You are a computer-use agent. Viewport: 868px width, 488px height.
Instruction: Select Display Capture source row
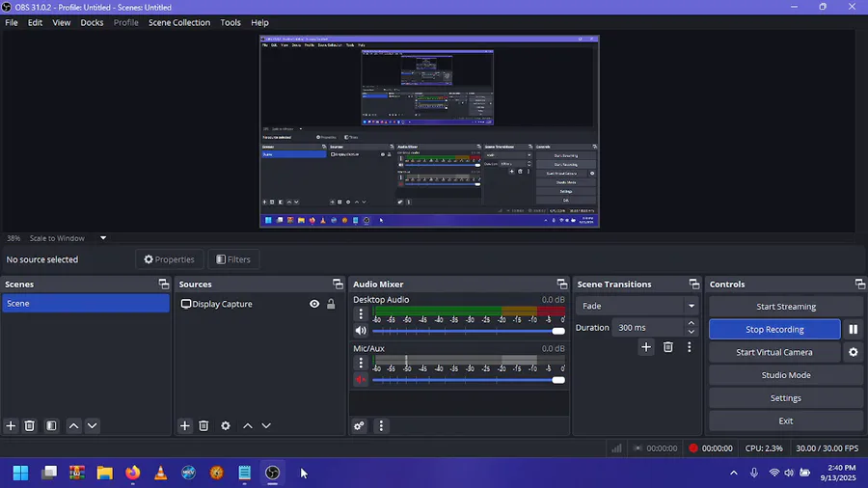coord(259,304)
